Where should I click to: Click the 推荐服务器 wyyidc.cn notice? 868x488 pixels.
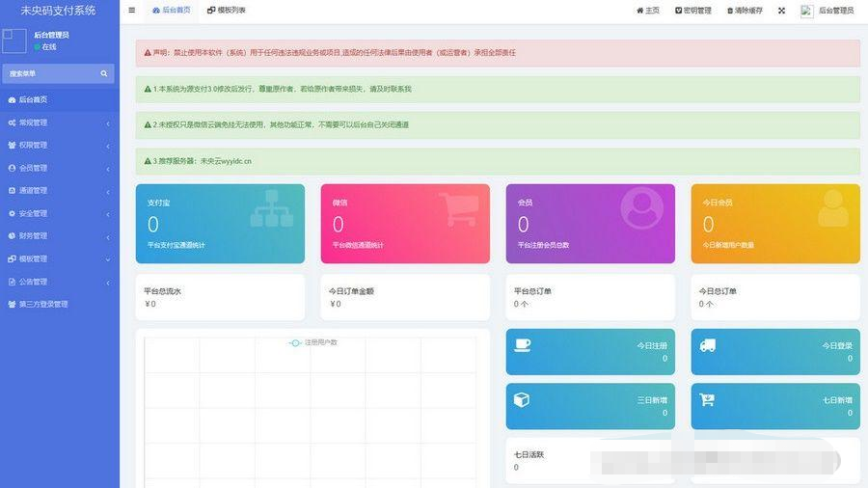click(498, 161)
